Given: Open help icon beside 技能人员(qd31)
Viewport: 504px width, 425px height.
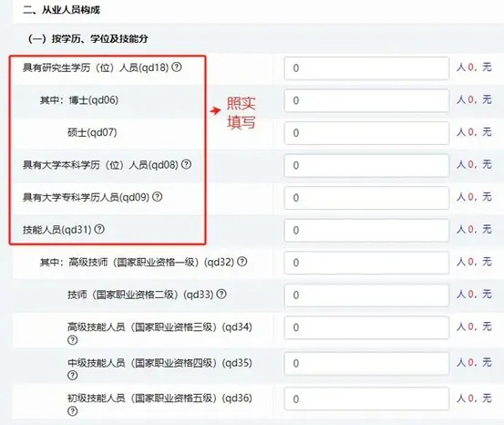Looking at the screenshot, I should (x=99, y=229).
